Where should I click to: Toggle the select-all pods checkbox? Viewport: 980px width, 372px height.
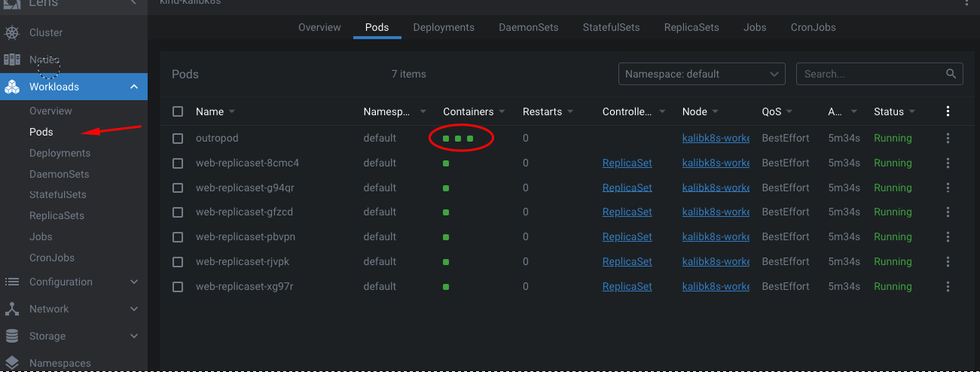click(x=178, y=111)
